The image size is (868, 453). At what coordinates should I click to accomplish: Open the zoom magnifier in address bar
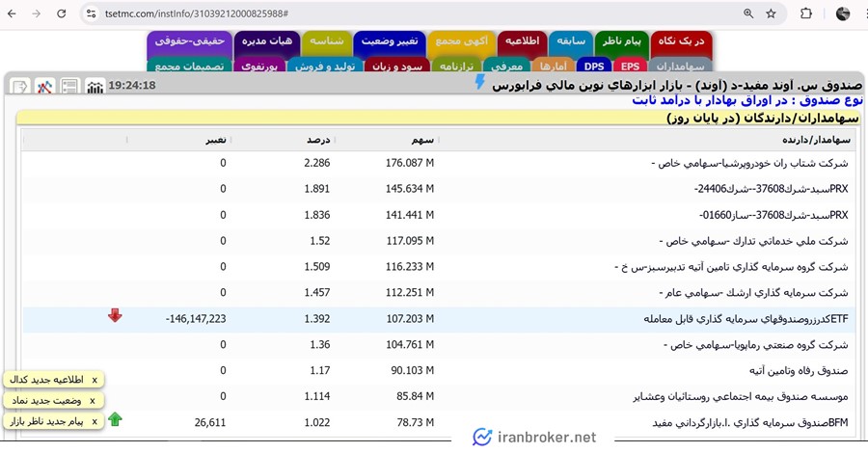click(748, 13)
